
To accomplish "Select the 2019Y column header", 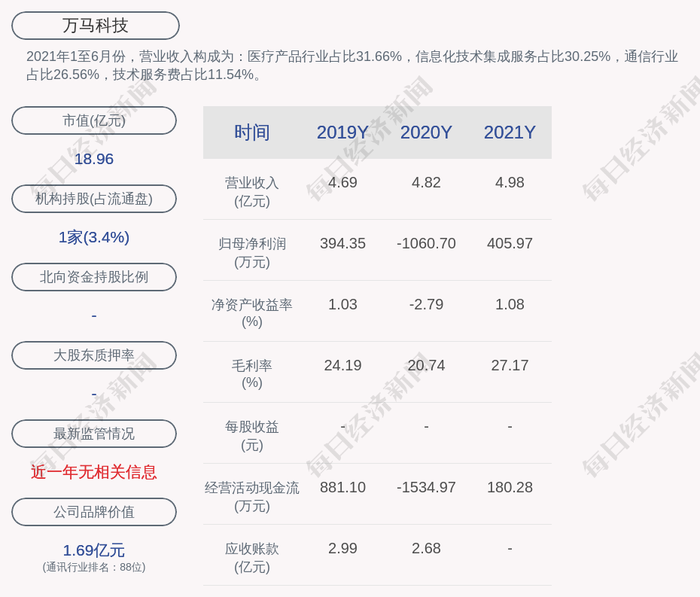I will (x=342, y=132).
